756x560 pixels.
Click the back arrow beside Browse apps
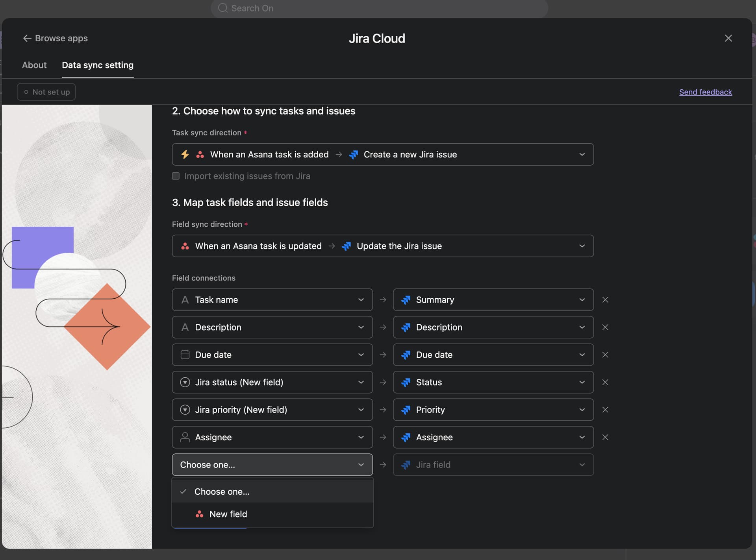tap(27, 38)
